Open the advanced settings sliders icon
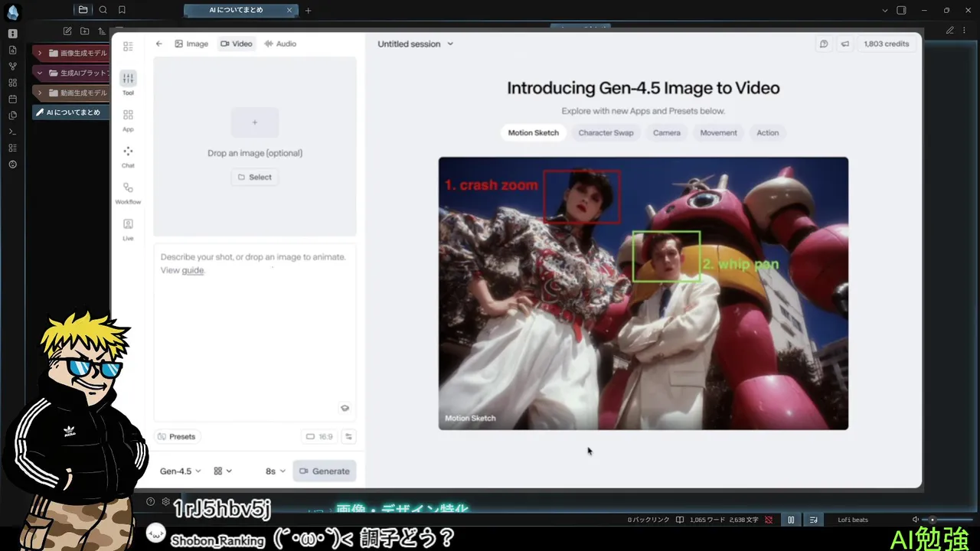The width and height of the screenshot is (980, 551). tap(348, 436)
